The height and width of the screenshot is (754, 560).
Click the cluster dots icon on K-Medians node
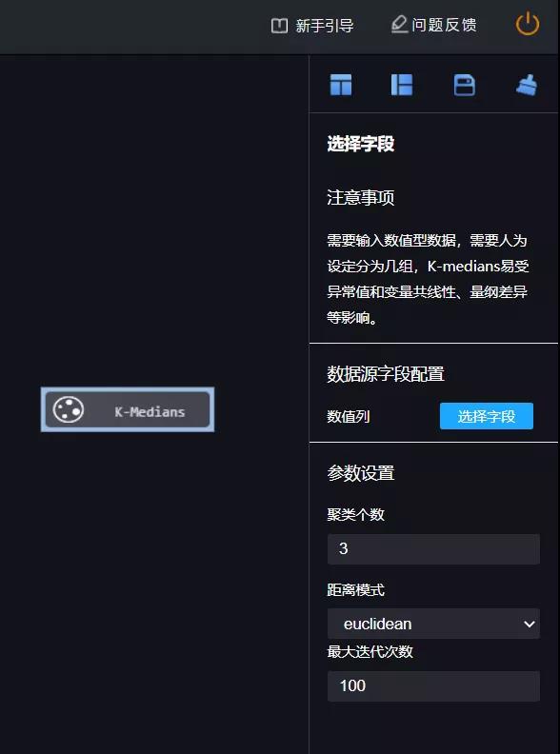69,409
